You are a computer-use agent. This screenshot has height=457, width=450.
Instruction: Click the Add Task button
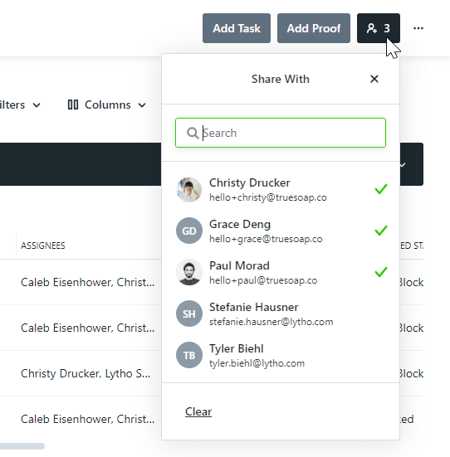236,28
